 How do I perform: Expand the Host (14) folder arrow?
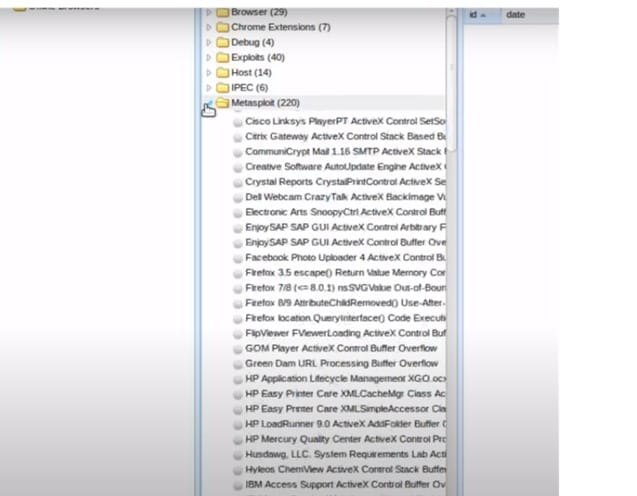click(209, 73)
